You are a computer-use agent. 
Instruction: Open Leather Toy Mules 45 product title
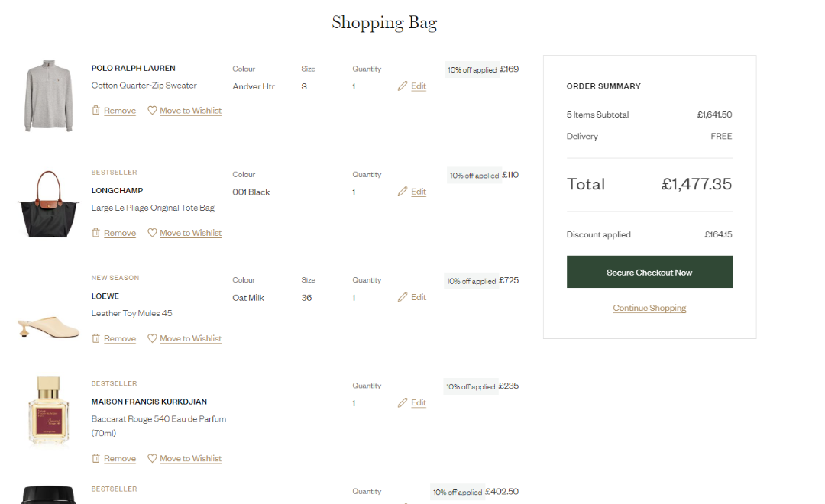click(x=131, y=314)
